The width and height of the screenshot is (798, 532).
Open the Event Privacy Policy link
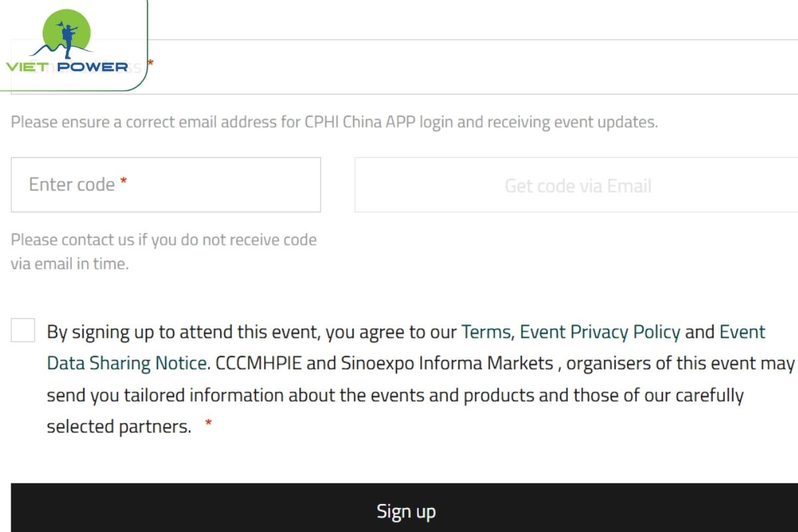[x=600, y=332]
